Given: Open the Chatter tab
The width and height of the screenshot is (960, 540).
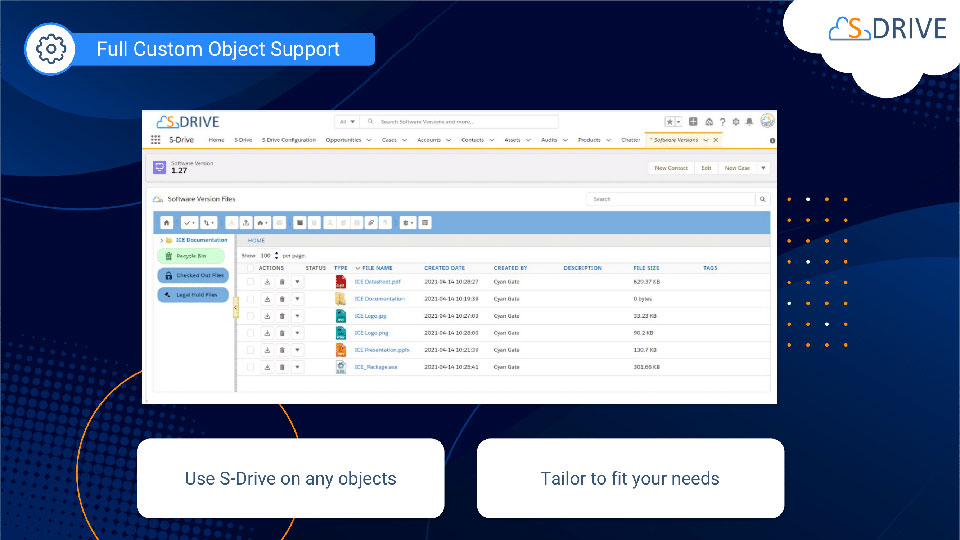Looking at the screenshot, I should pyautogui.click(x=631, y=140).
